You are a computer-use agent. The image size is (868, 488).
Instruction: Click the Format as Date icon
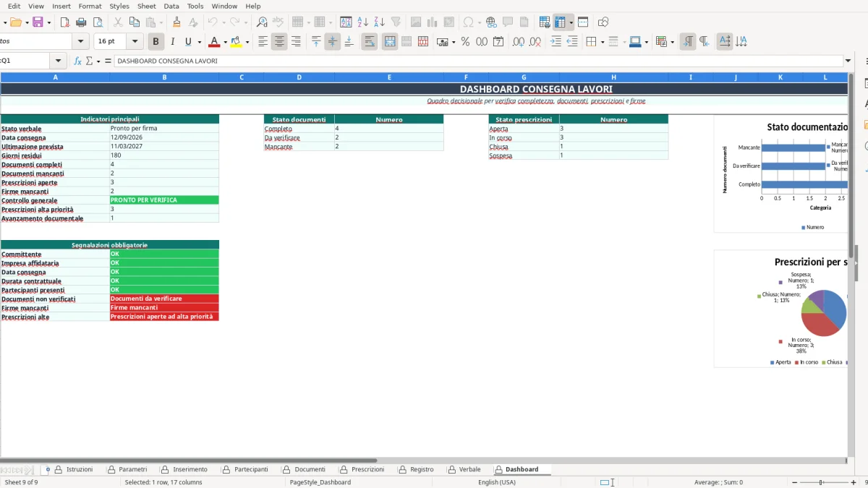coord(498,42)
